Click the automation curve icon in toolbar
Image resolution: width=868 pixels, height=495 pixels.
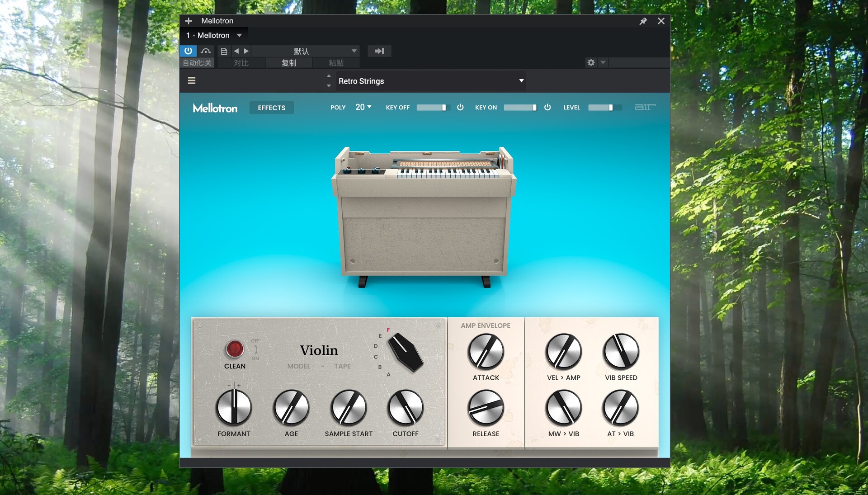pyautogui.click(x=206, y=51)
